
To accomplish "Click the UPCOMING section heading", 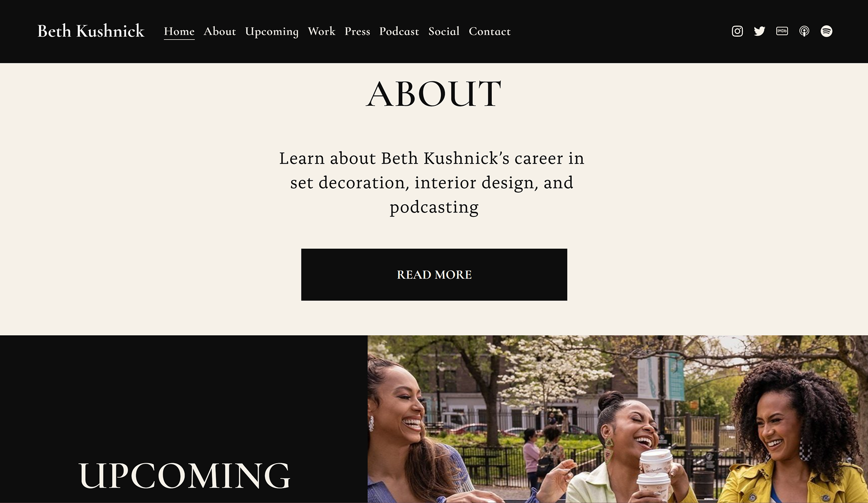I will [184, 475].
